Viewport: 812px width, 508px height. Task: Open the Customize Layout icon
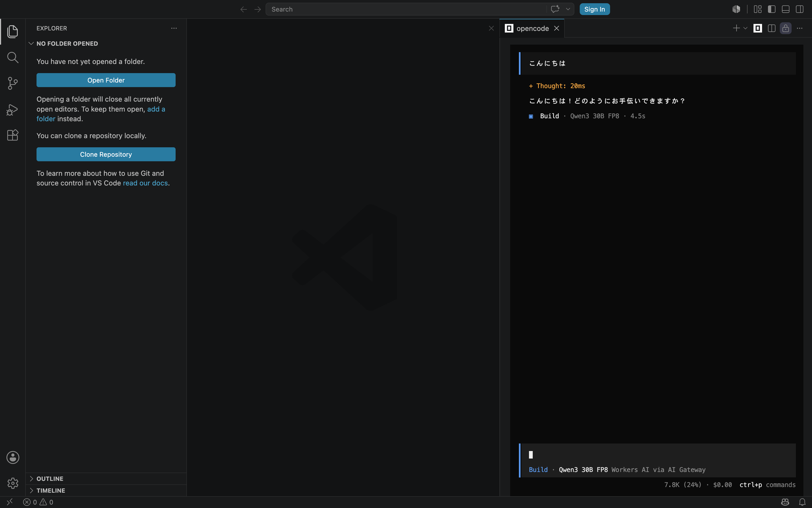tap(758, 9)
